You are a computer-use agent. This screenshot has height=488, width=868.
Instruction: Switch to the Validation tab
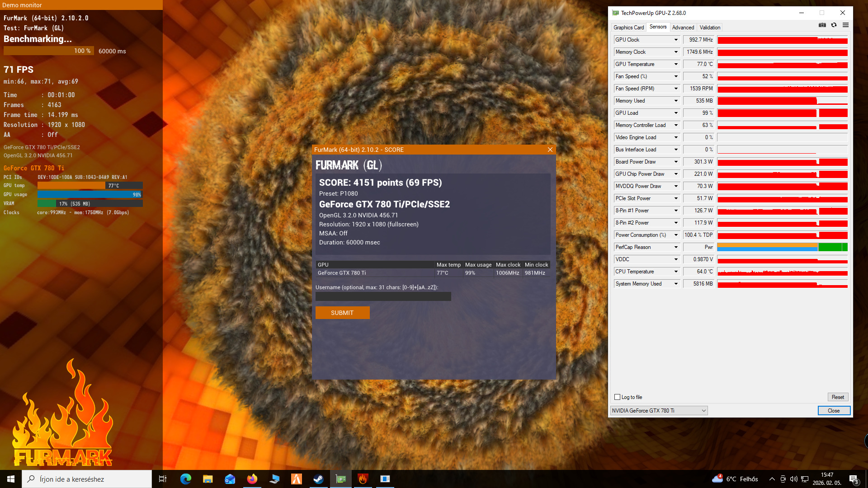click(x=710, y=28)
